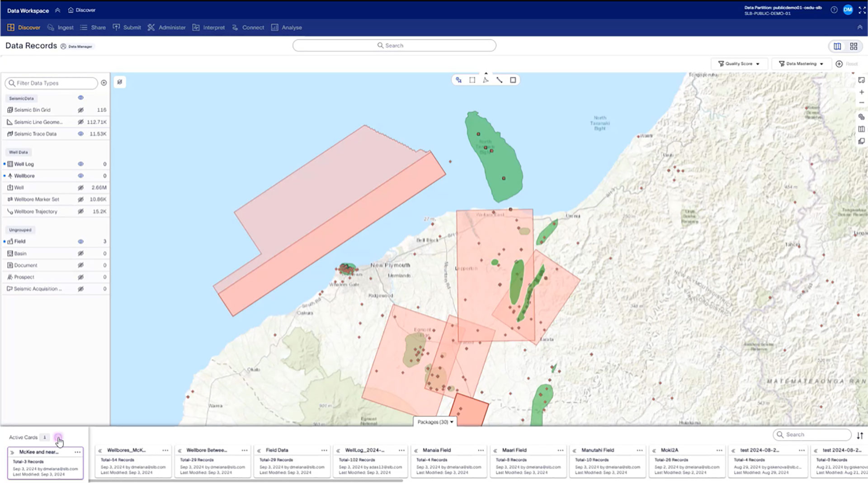Open the Manaia Field package card
The image size is (868, 483).
[436, 450]
